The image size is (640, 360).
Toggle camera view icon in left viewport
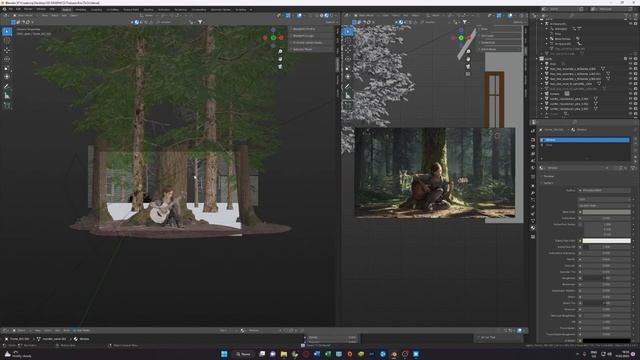(x=280, y=67)
